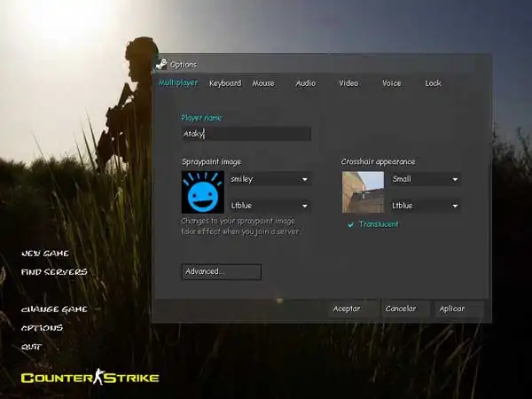Select Find Servers in main menu

[54, 272]
